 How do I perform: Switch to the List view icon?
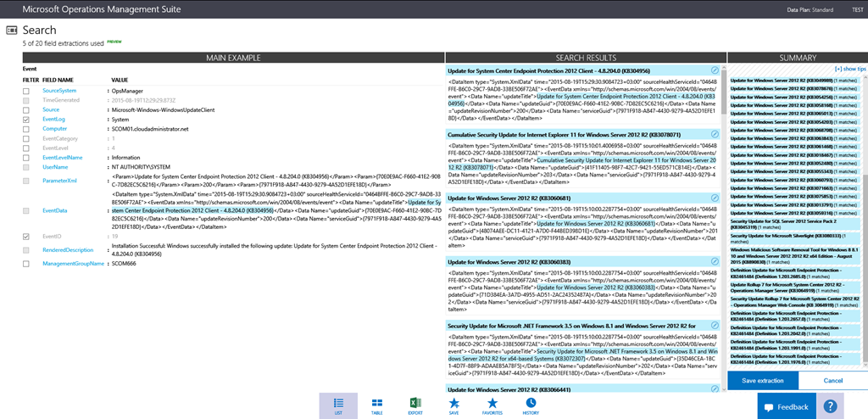tap(338, 405)
